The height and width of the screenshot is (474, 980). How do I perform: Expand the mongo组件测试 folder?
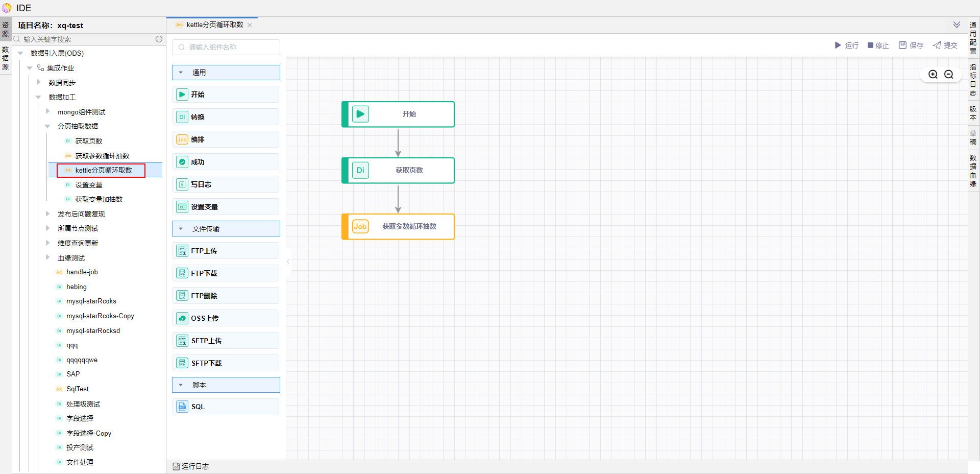click(x=47, y=112)
